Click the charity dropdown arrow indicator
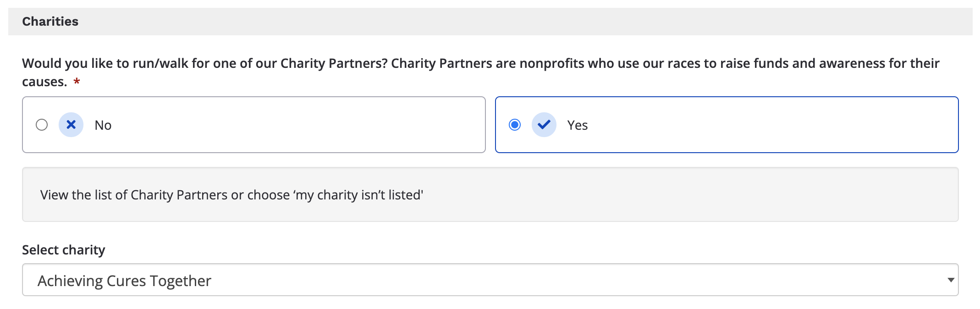Image resolution: width=980 pixels, height=309 pixels. 951,280
